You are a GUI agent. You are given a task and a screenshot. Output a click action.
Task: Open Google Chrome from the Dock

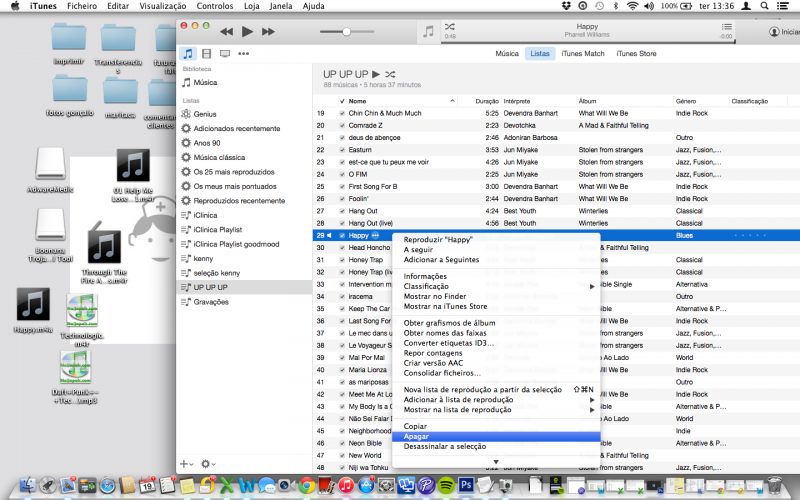pos(307,485)
